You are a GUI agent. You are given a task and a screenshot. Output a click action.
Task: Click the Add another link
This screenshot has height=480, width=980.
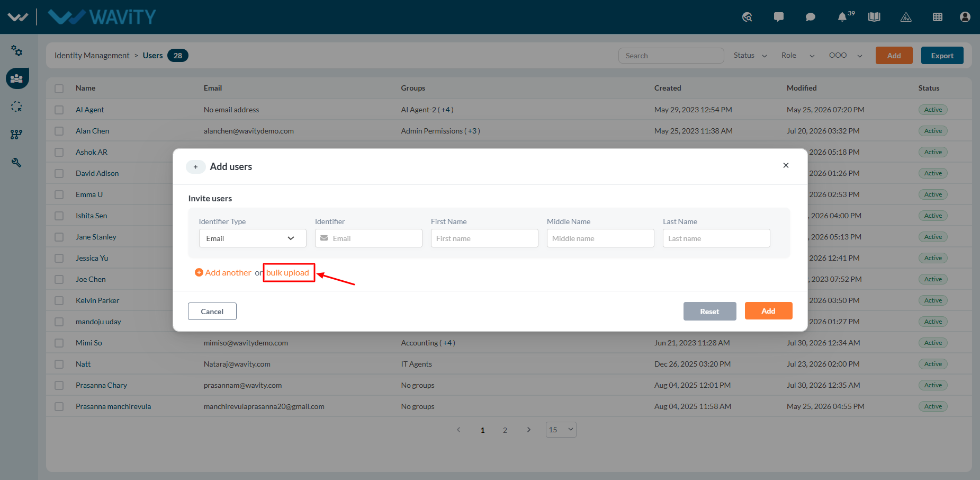click(228, 272)
